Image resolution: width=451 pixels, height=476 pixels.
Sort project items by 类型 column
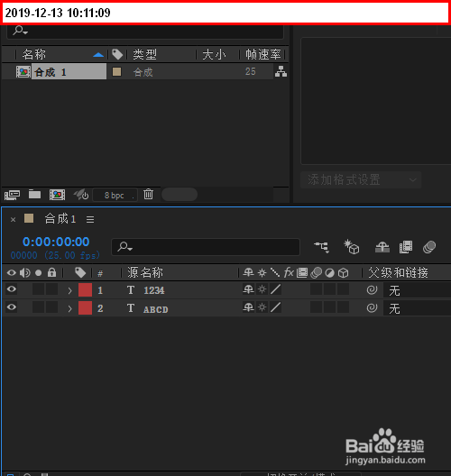[x=144, y=55]
